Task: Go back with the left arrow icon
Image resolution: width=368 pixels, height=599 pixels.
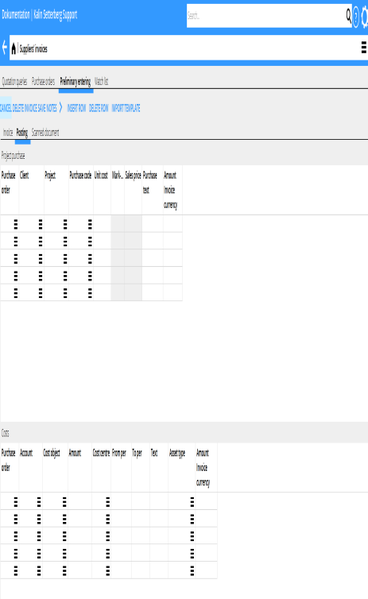Action: coord(5,48)
